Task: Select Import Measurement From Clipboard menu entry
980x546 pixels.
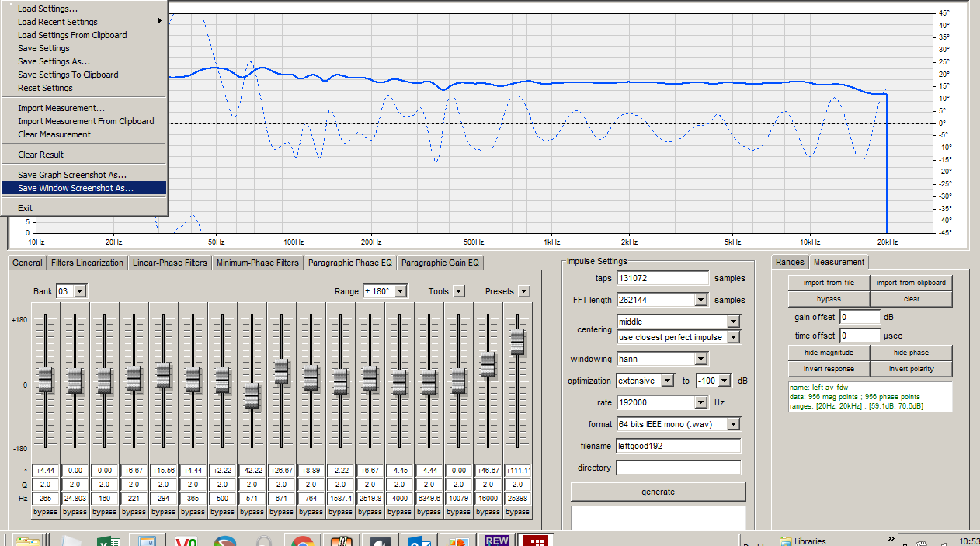Action: tap(85, 121)
